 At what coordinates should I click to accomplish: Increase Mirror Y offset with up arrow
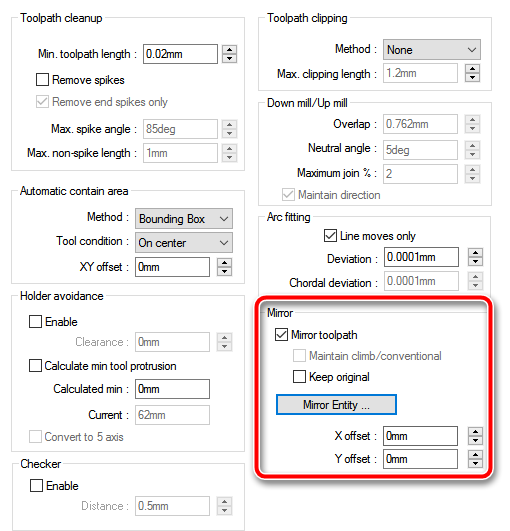point(475,455)
